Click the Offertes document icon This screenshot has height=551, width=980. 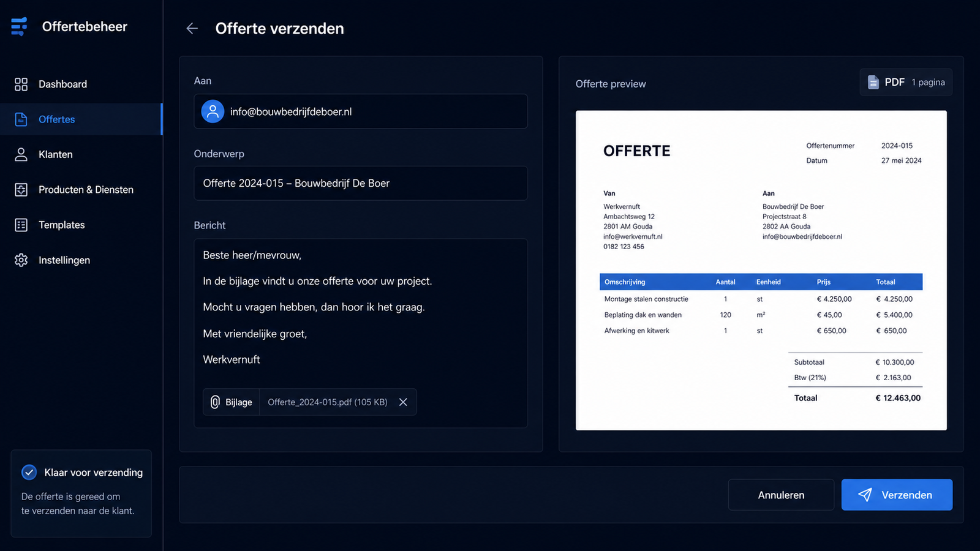click(x=21, y=119)
